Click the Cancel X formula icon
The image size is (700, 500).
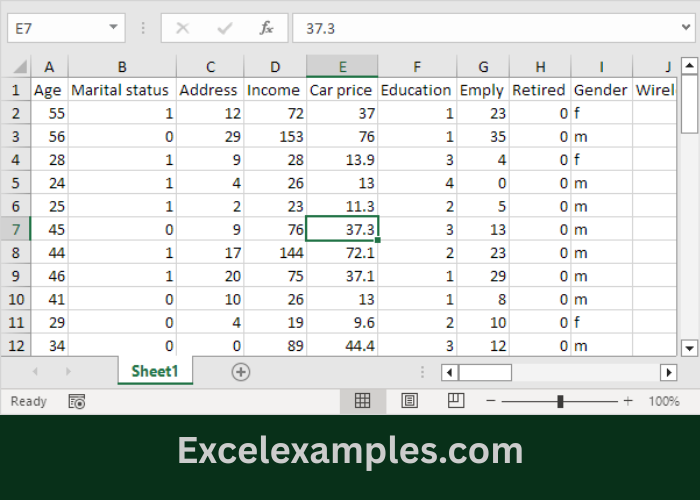(x=182, y=28)
